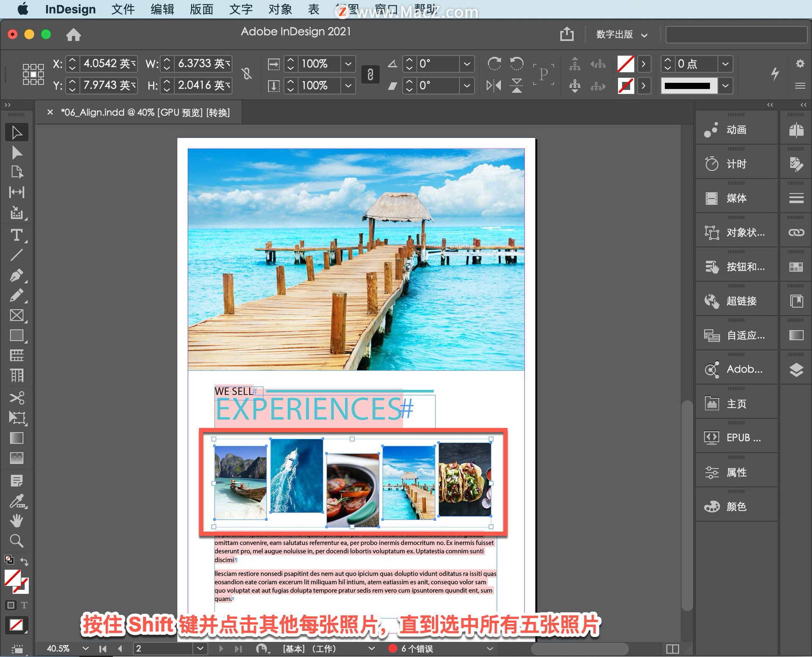Select the Page tool
The height and width of the screenshot is (657, 812).
[16, 172]
